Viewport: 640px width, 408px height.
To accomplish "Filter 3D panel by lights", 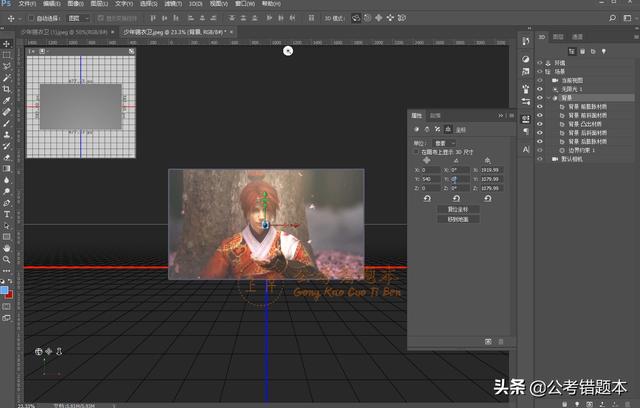I will [604, 51].
